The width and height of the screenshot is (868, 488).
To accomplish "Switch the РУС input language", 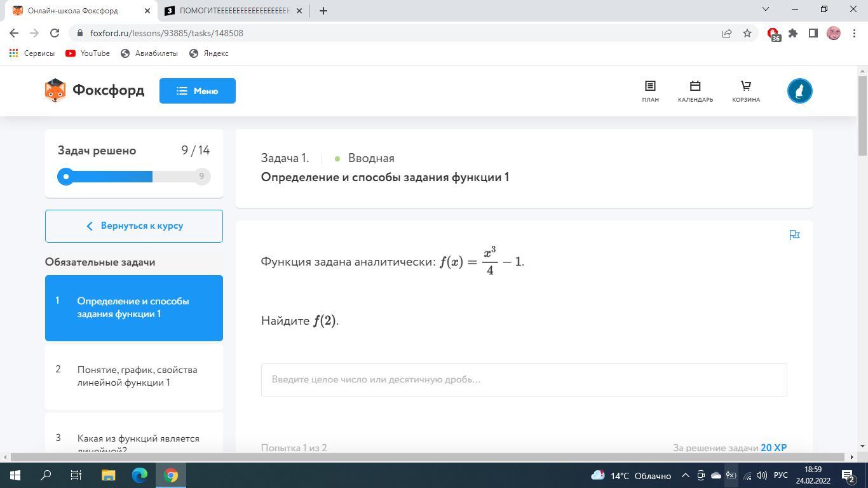I will [781, 475].
